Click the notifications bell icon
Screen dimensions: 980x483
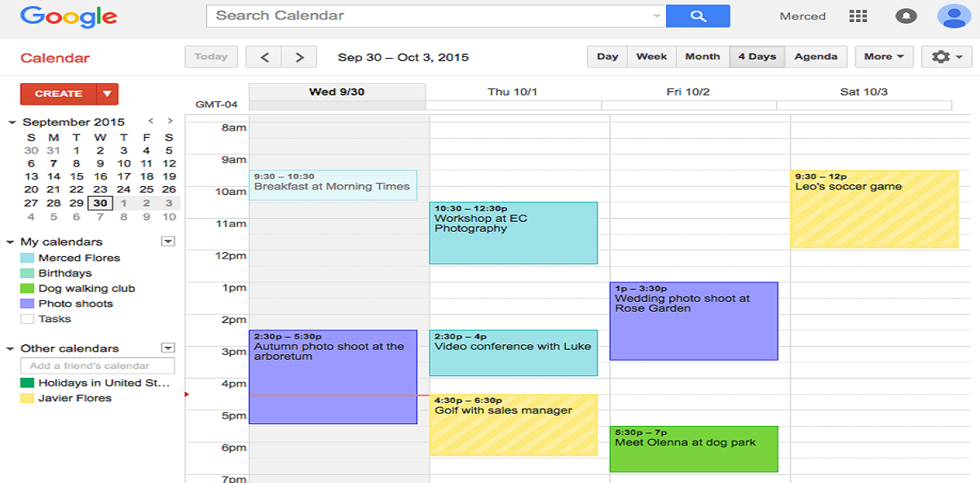click(906, 15)
